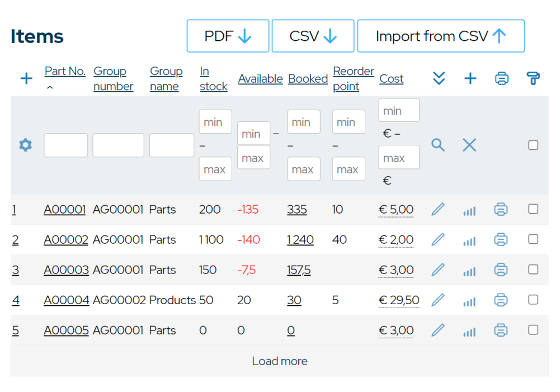
Task: Select the checkbox for item A00001
Action: [533, 209]
